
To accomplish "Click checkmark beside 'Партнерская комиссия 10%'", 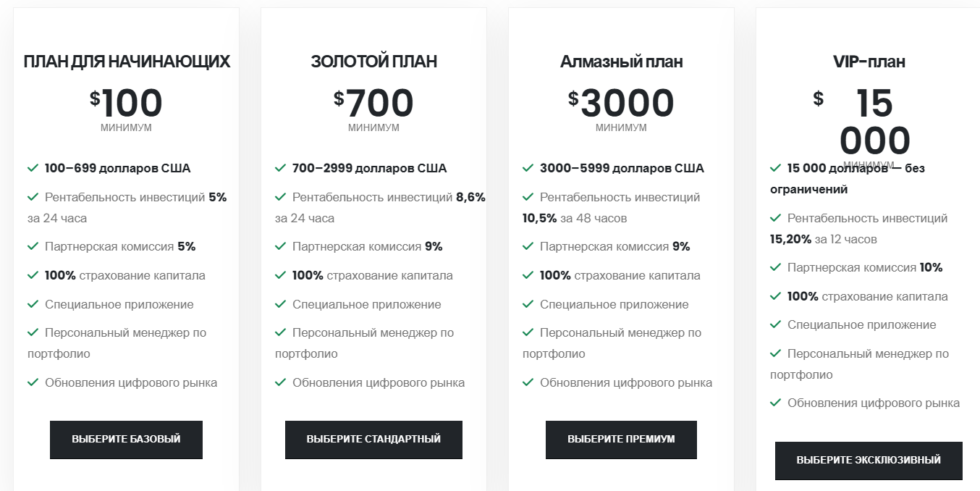I will point(775,267).
